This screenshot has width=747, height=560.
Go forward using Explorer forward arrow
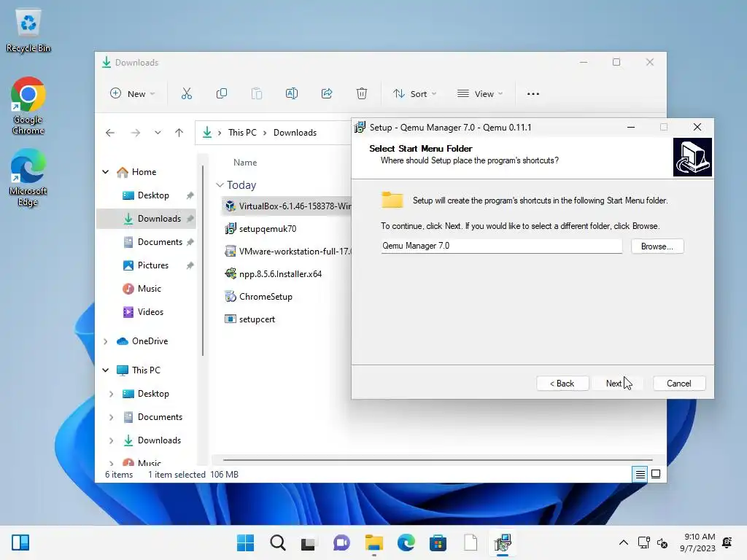[136, 133]
